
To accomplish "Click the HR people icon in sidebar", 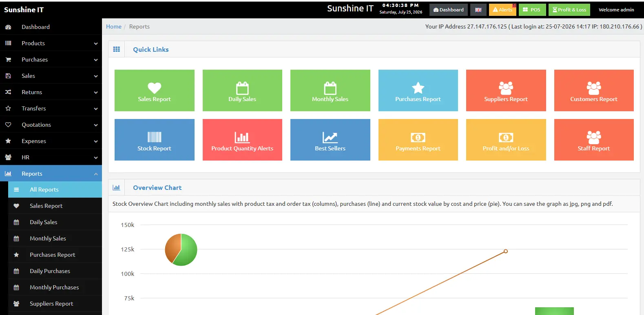I will coord(8,157).
